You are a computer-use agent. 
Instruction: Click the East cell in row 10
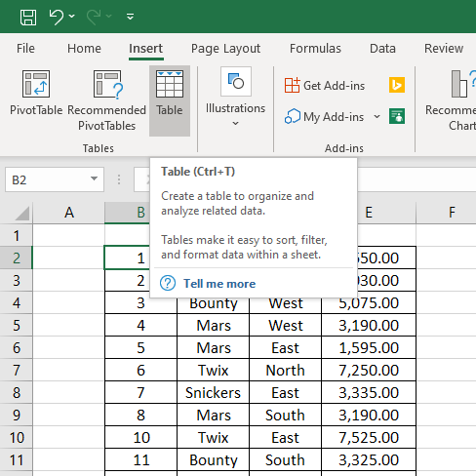point(285,437)
